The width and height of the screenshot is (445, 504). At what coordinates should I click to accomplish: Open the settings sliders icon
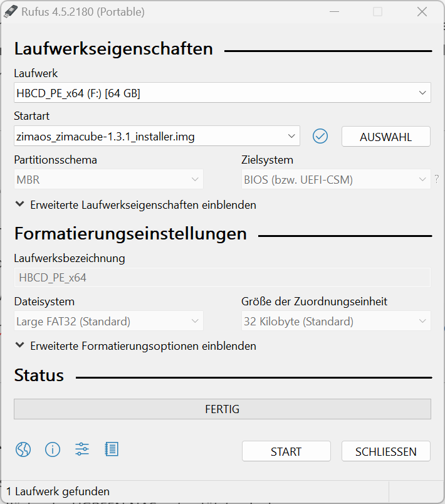click(x=82, y=449)
